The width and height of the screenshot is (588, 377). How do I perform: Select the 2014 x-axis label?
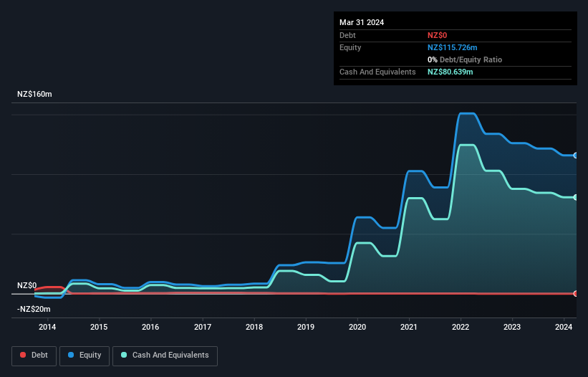(x=47, y=327)
